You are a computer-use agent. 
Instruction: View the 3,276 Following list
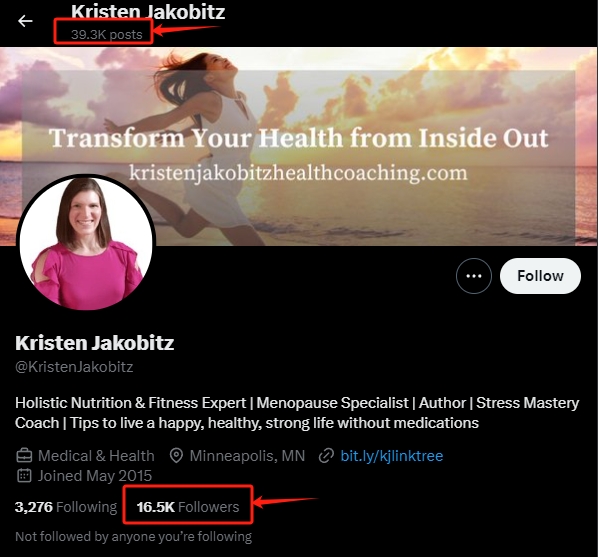point(66,507)
